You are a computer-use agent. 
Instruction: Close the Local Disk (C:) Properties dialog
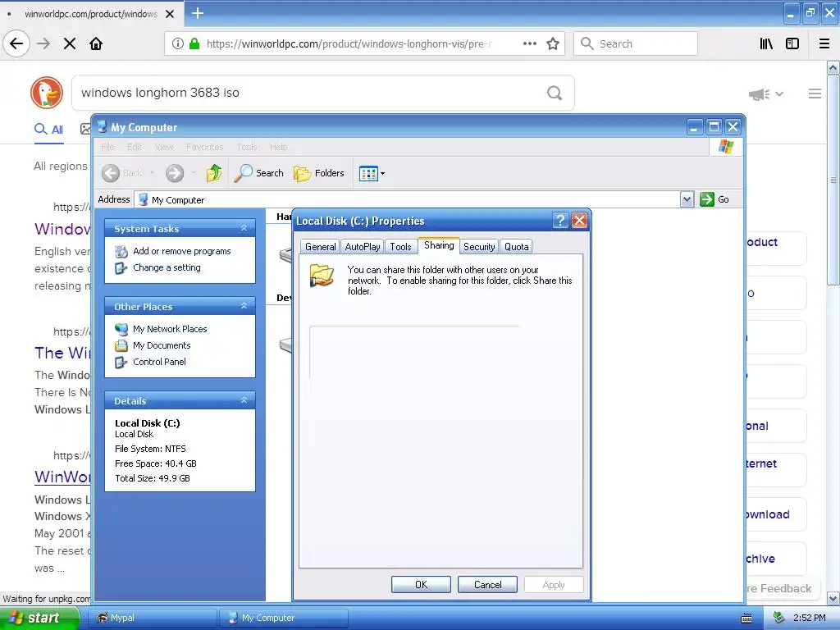579,220
